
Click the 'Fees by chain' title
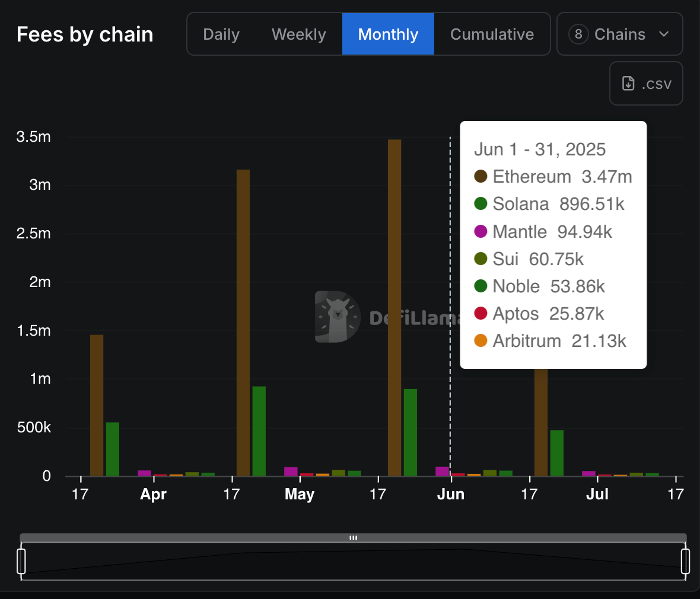(85, 34)
